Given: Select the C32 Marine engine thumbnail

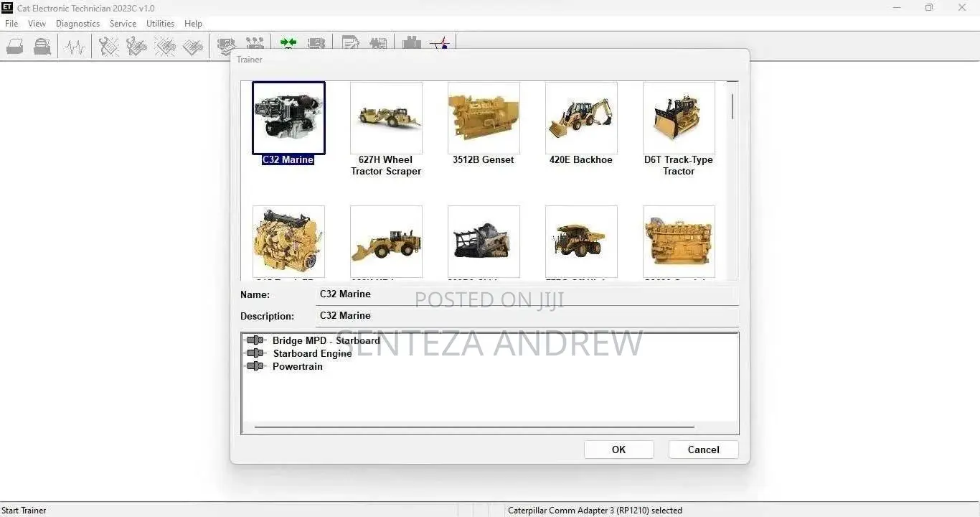Looking at the screenshot, I should click(x=288, y=118).
